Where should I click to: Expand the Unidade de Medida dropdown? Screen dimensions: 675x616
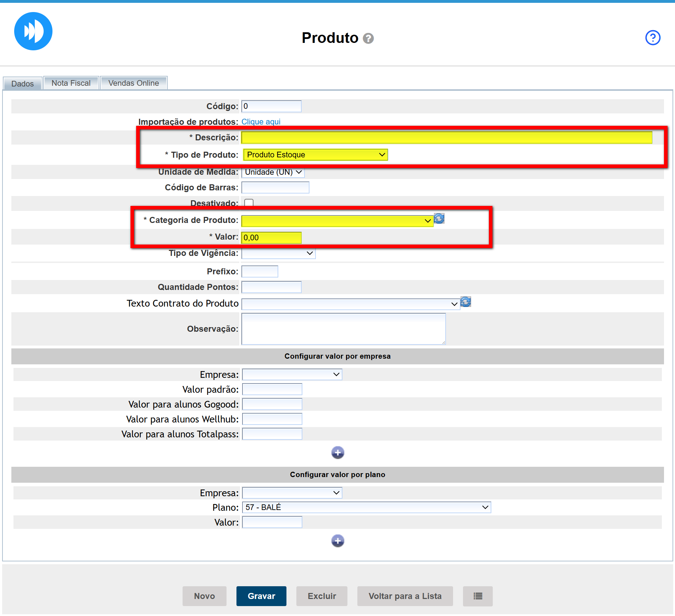click(273, 172)
